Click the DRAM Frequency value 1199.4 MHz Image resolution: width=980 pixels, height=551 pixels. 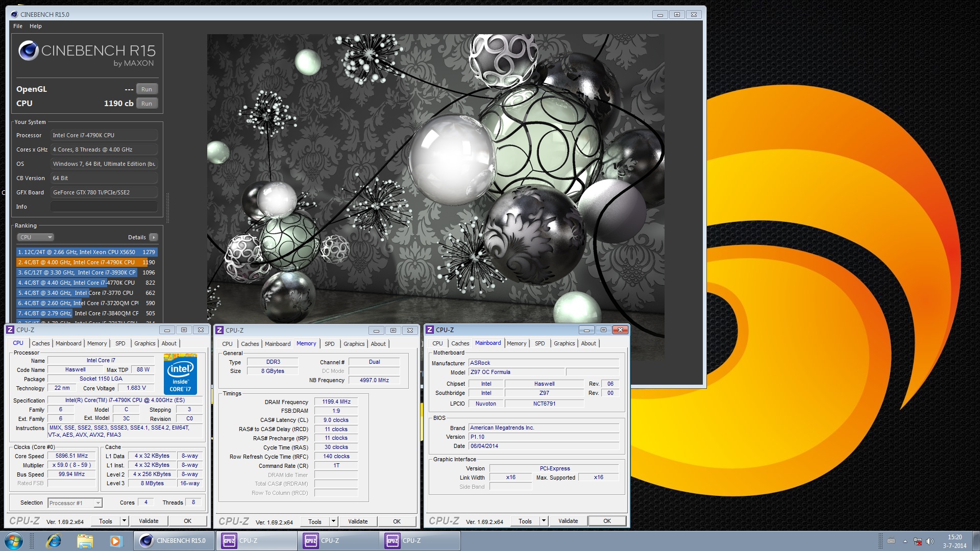pos(336,402)
